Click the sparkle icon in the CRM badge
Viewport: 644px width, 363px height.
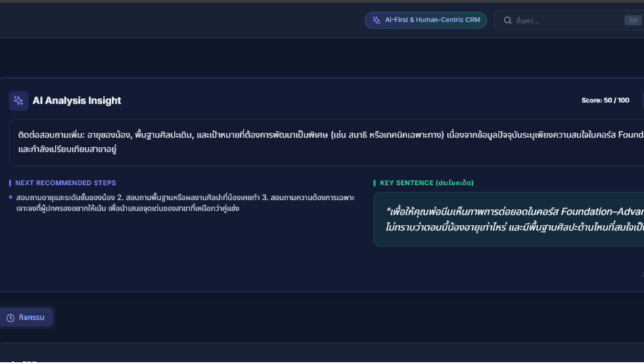pos(377,20)
